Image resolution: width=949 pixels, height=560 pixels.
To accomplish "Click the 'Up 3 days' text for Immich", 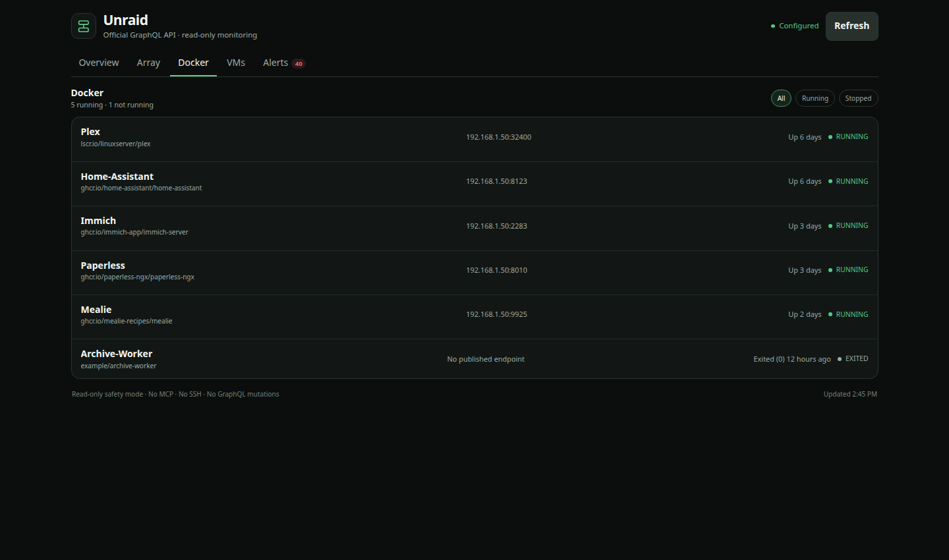I will pos(805,226).
